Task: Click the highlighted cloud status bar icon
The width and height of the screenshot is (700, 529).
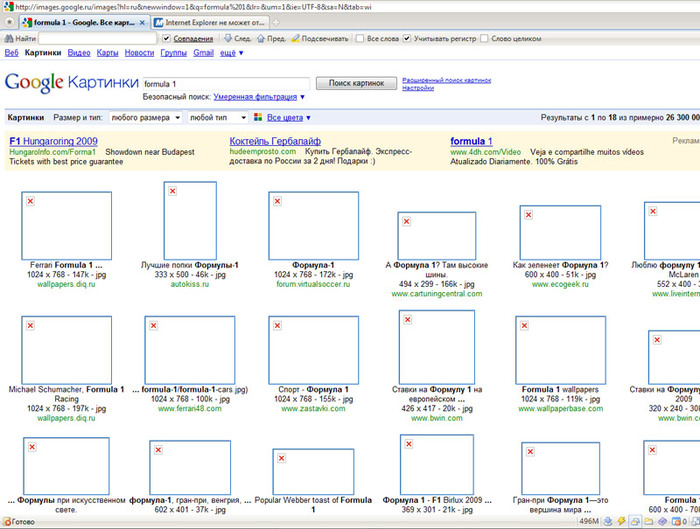Action: coord(635,521)
